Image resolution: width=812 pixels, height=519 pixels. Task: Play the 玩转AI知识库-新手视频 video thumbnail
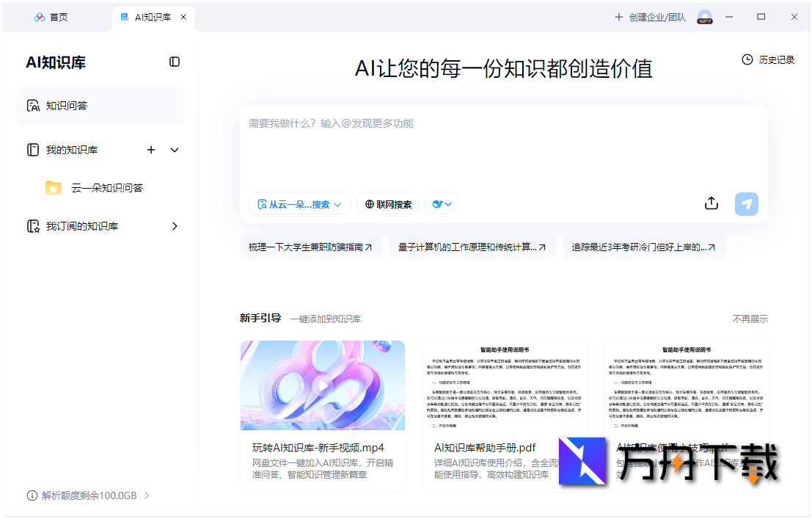pyautogui.click(x=322, y=385)
